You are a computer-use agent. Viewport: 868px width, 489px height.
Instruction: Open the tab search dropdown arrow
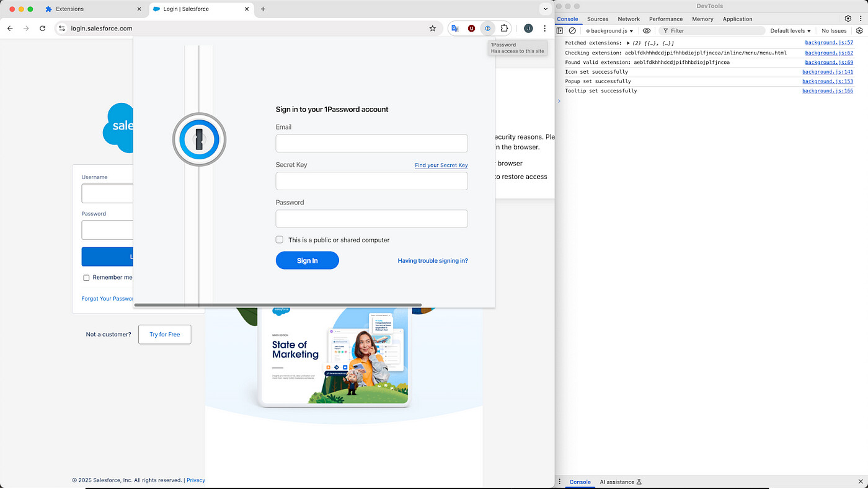pos(546,9)
